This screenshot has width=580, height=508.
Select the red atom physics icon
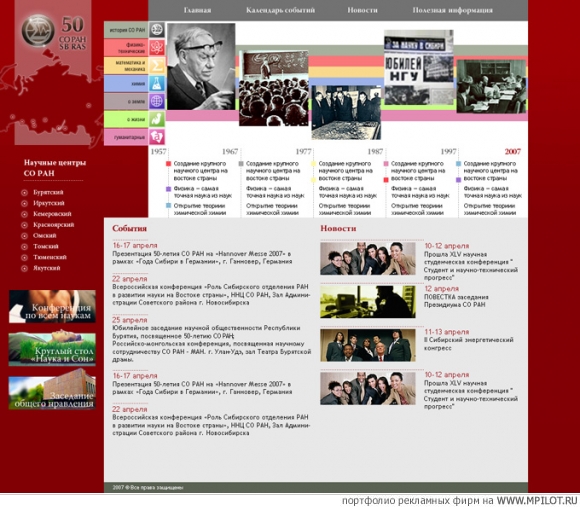click(157, 47)
